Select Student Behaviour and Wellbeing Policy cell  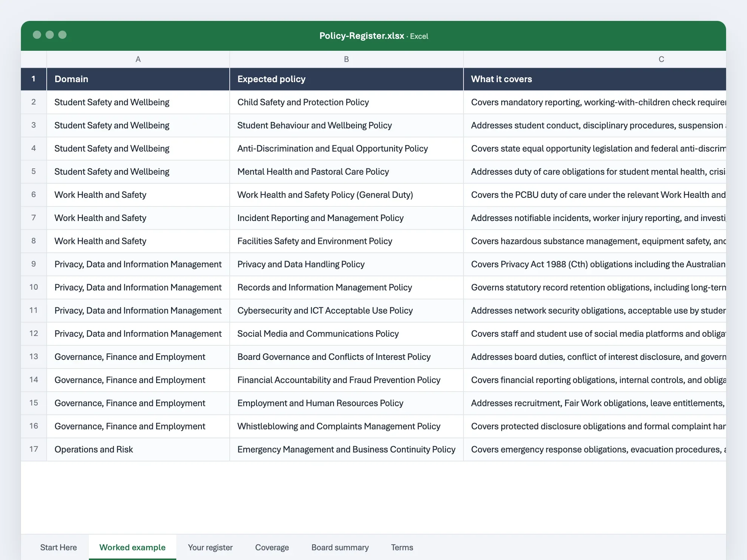point(347,125)
